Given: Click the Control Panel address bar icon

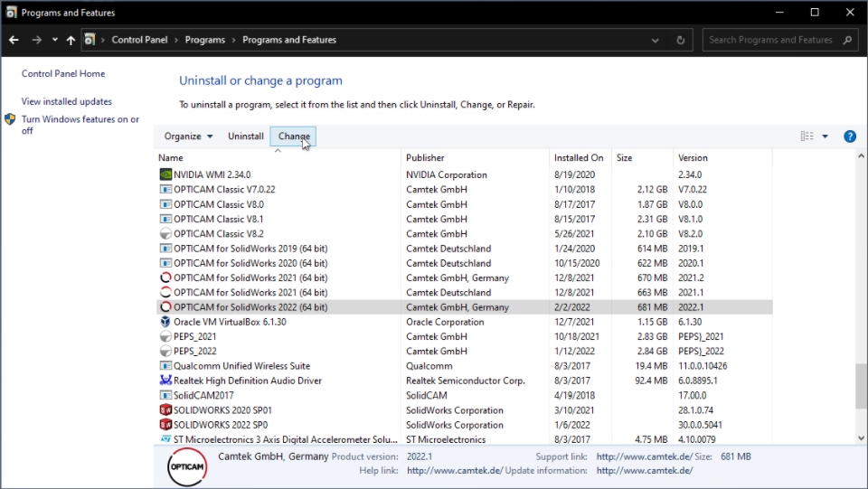Looking at the screenshot, I should coord(90,40).
